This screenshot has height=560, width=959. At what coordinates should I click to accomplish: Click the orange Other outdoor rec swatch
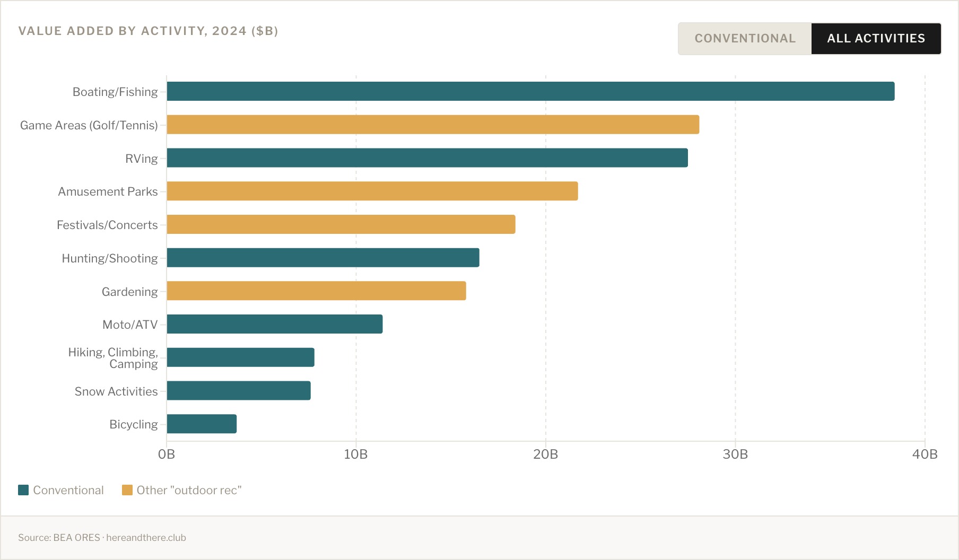(127, 490)
